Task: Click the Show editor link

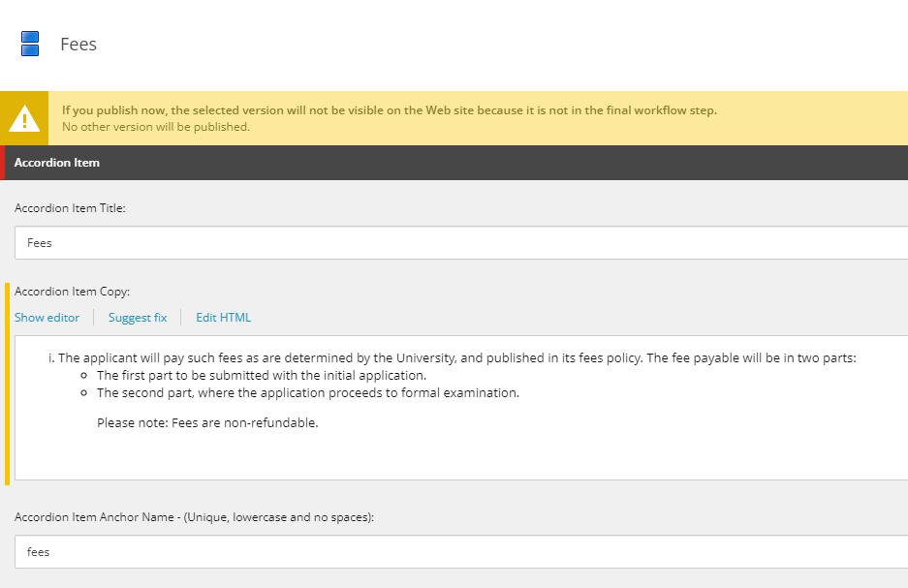Action: pyautogui.click(x=47, y=317)
